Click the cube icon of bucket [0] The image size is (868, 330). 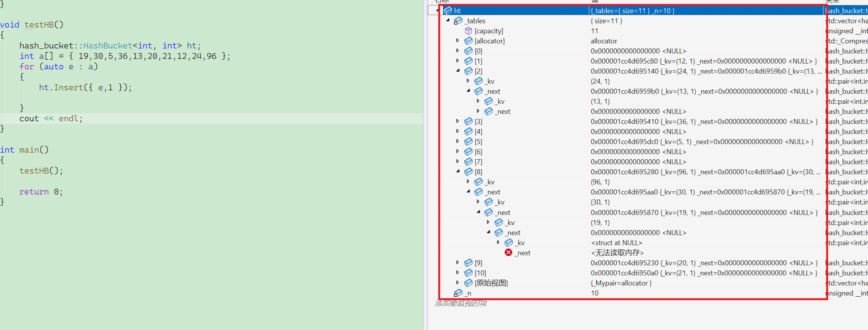[468, 51]
